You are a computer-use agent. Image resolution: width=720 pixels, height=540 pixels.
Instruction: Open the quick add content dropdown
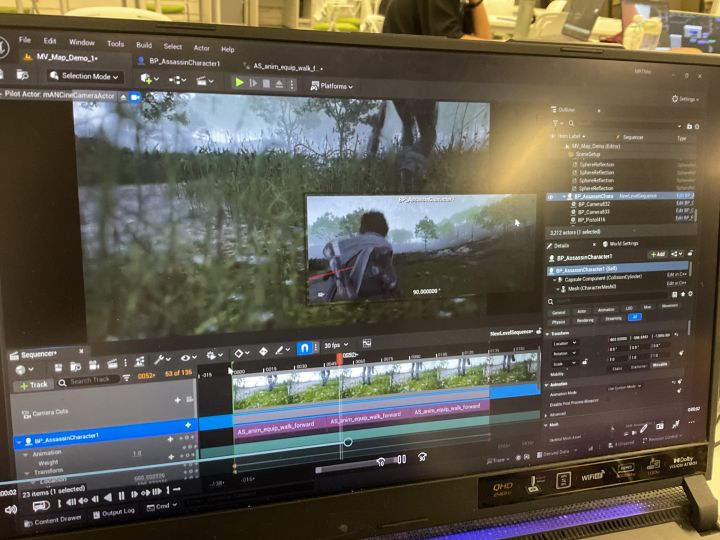[x=149, y=79]
